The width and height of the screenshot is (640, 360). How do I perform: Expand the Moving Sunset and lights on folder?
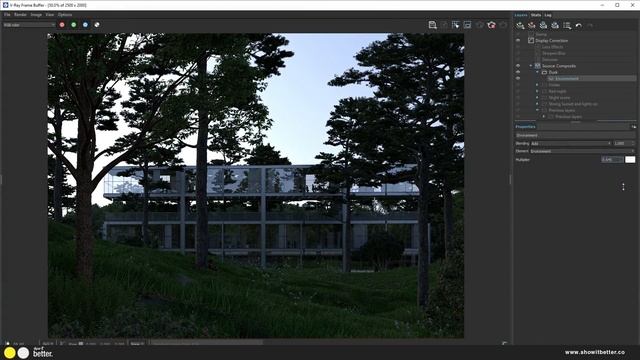tap(538, 104)
